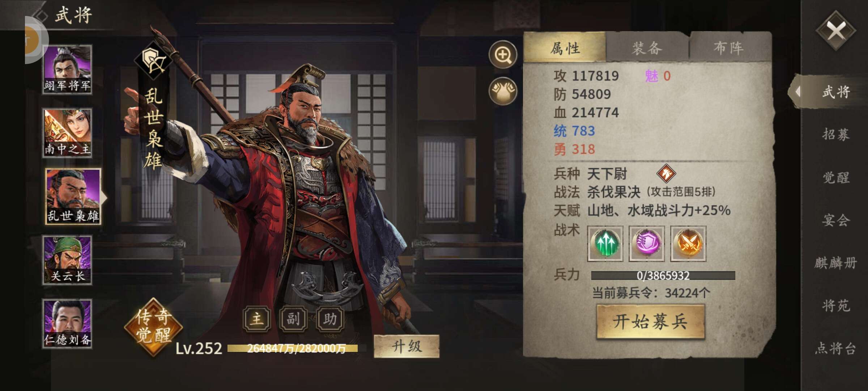Image resolution: width=868 pixels, height=391 pixels.
Task: Open the 传奇觉醒 diamond badge
Action: pyautogui.click(x=153, y=327)
